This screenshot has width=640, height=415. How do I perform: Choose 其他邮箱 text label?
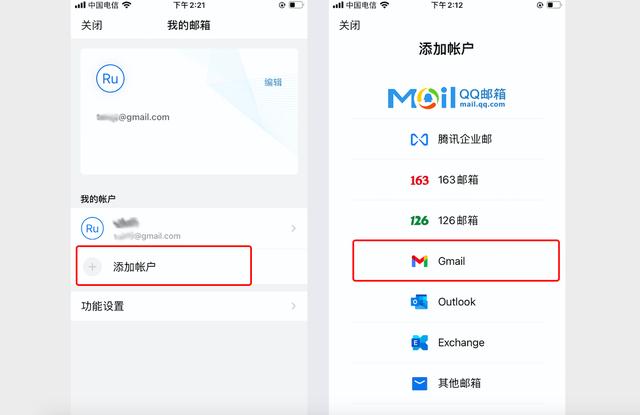459,383
